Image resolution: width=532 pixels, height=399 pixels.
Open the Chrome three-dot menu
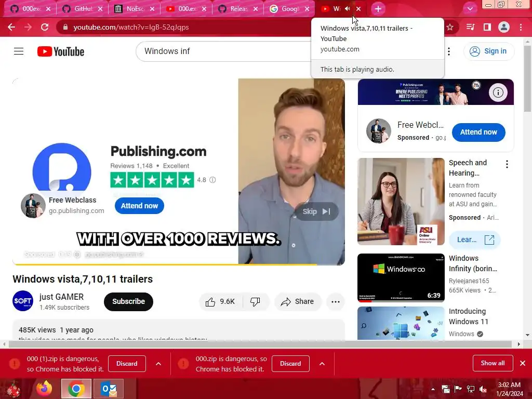click(x=521, y=27)
